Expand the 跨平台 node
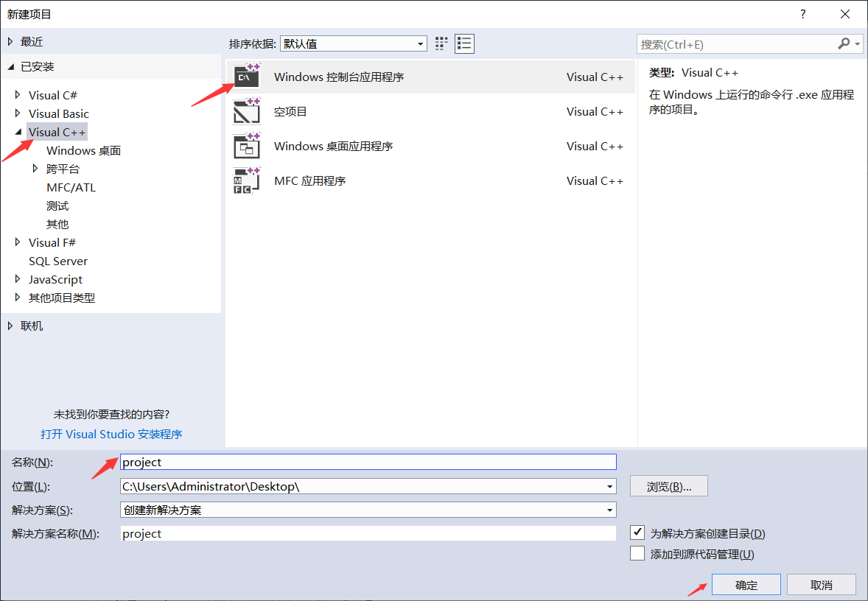 point(35,168)
